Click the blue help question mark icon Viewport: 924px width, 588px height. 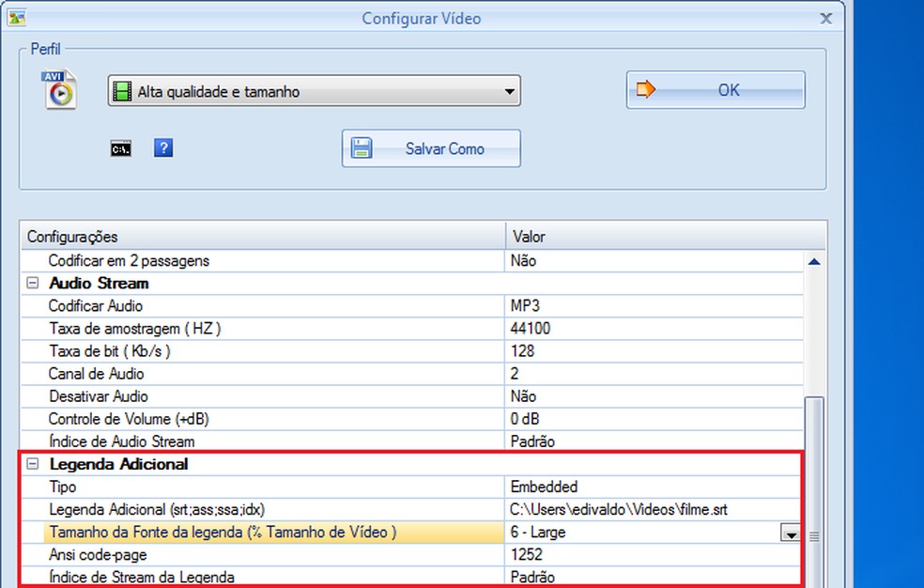pyautogui.click(x=163, y=147)
